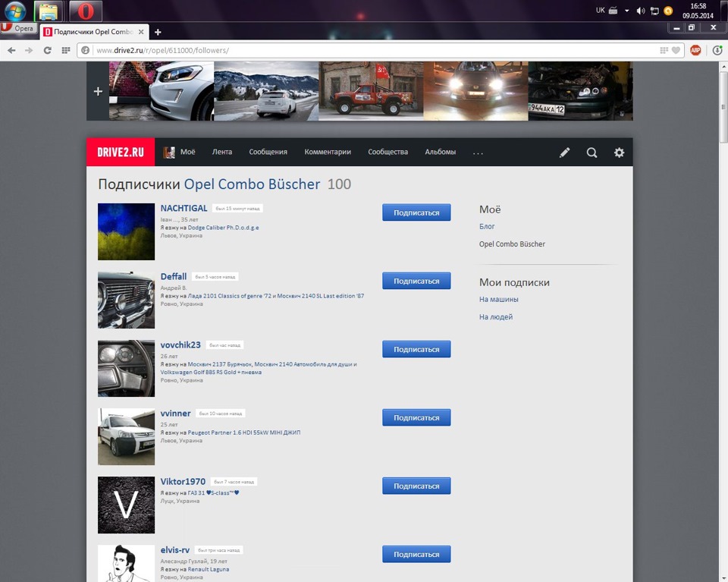Open Комментарии in the navigation bar

(x=328, y=152)
